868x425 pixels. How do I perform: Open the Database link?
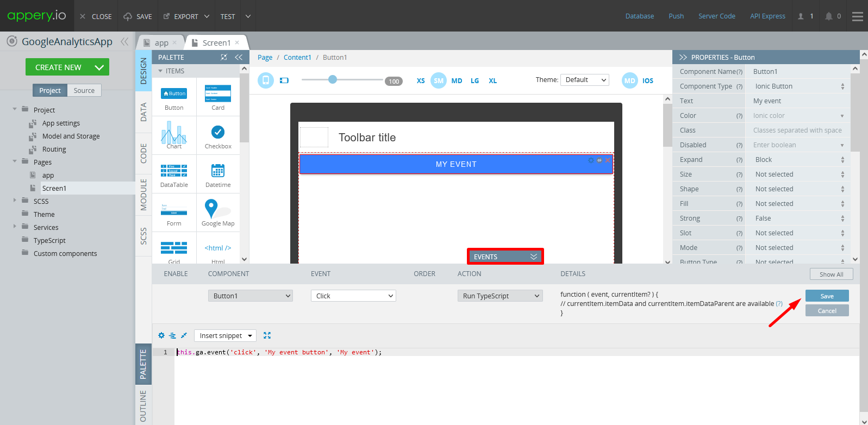coord(639,16)
